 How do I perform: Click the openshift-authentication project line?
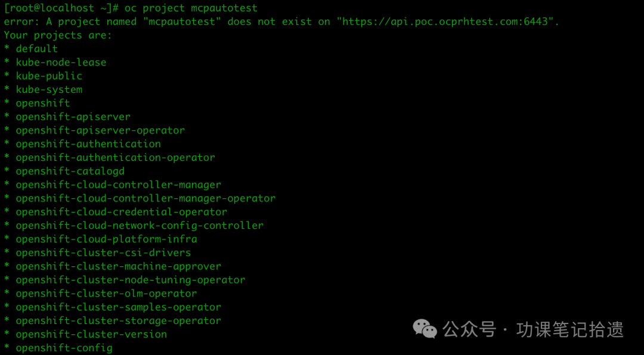tap(88, 144)
